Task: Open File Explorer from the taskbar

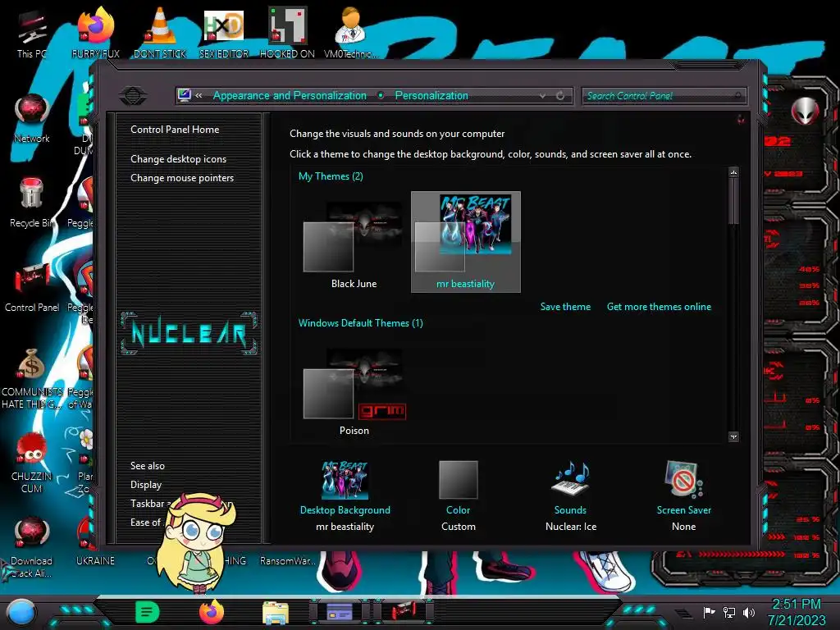Action: pos(276,613)
